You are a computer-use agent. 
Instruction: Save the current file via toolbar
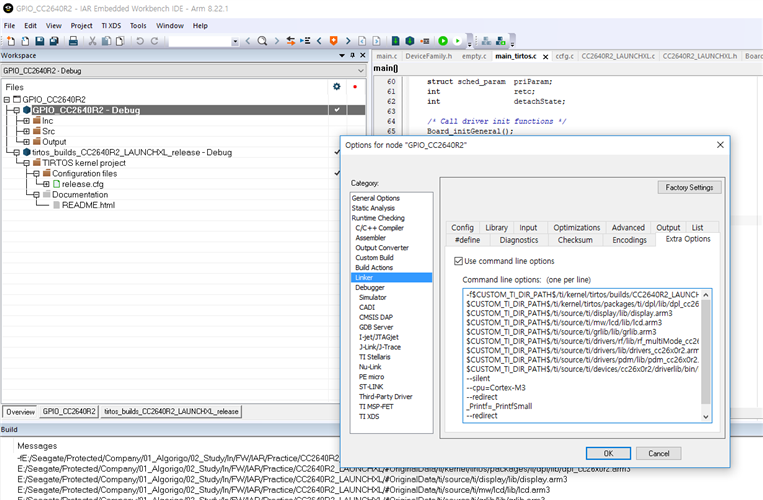[40, 41]
